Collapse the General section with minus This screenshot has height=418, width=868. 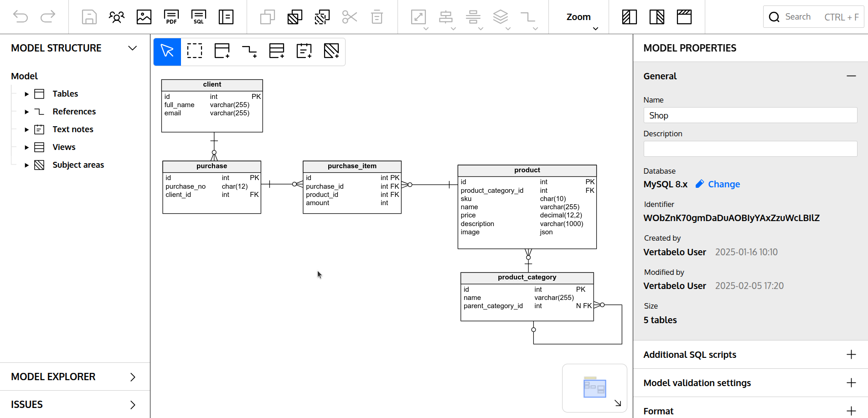(x=851, y=76)
